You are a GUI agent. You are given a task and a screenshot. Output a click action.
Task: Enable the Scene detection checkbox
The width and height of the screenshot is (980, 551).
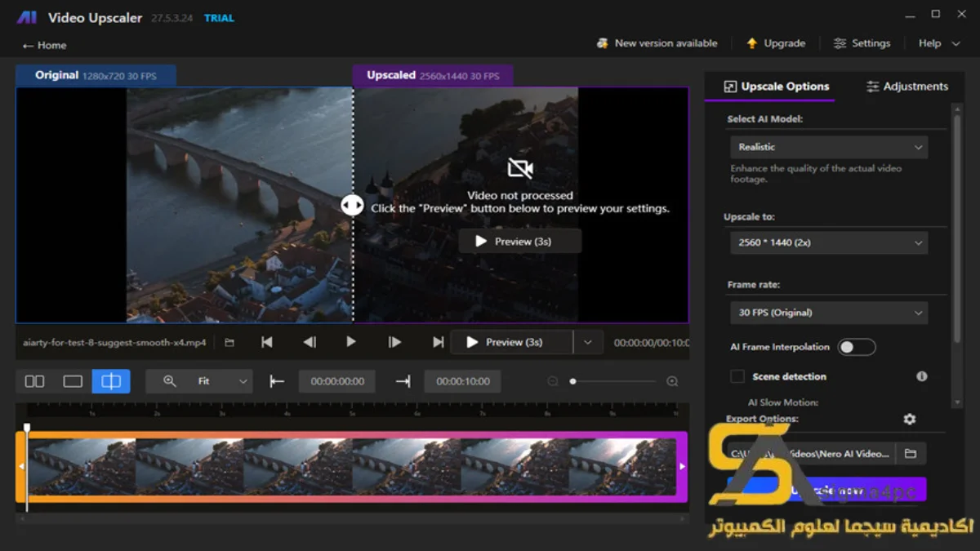(737, 376)
